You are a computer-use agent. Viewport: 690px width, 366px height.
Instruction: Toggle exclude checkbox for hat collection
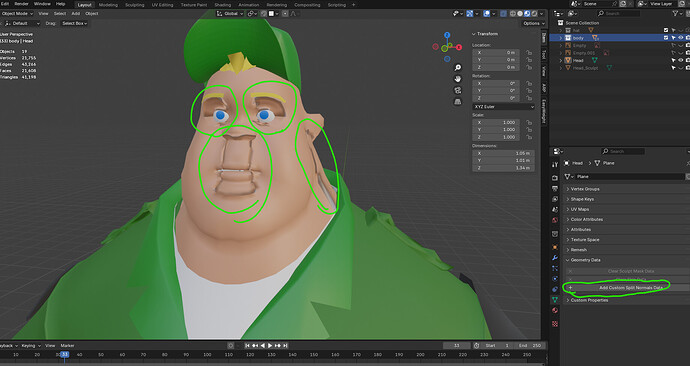tap(666, 30)
